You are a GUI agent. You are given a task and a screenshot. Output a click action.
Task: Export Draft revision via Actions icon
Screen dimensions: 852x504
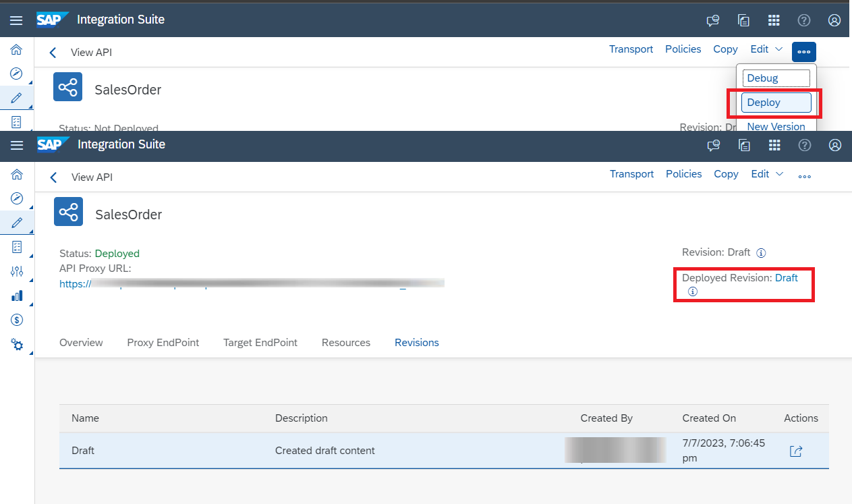point(796,451)
